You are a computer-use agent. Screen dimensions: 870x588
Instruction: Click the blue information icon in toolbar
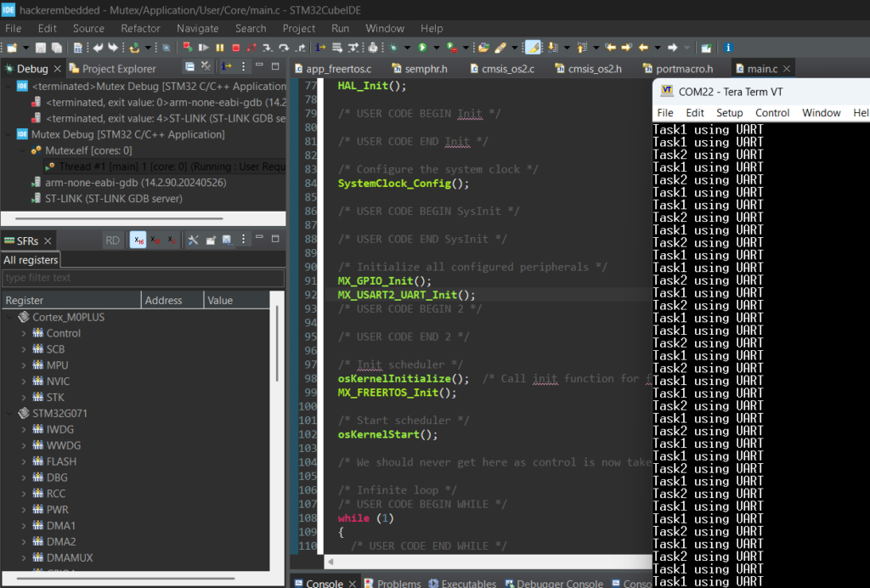(728, 48)
